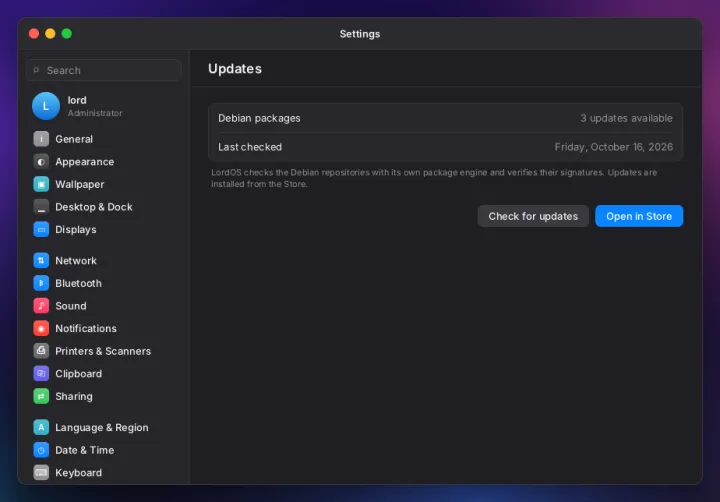Switch to Appearance settings
Viewport: 720px width, 502px height.
click(84, 162)
